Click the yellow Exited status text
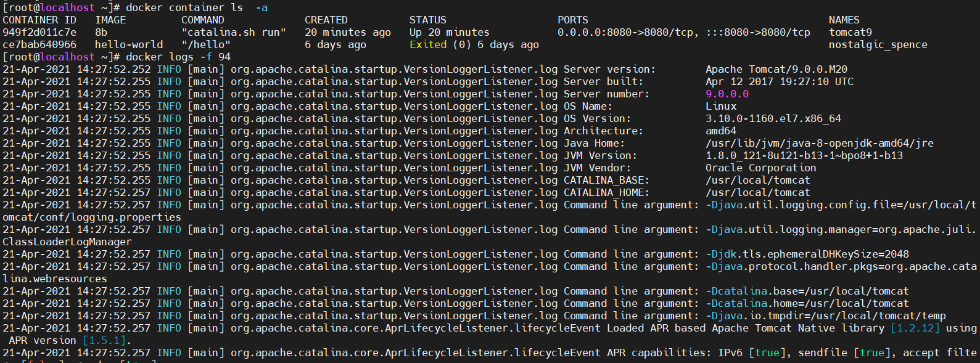Viewport: 980px width, 363px height. pyautogui.click(x=428, y=44)
